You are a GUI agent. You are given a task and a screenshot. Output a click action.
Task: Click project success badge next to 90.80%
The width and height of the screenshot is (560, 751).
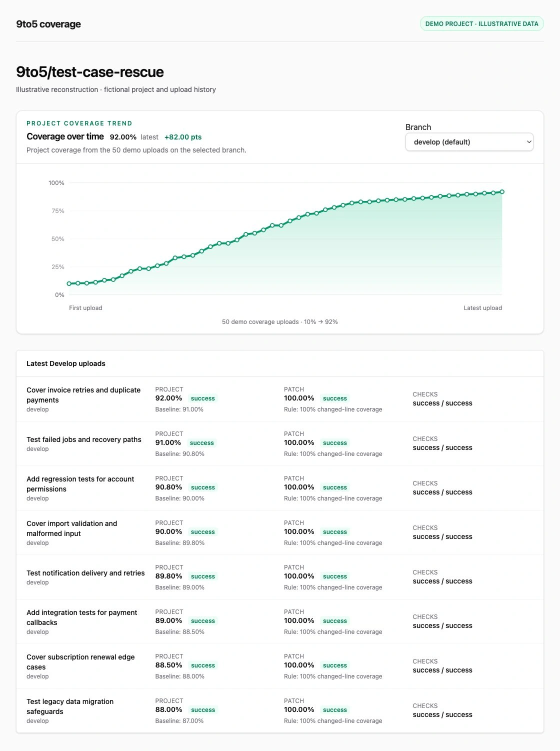[x=202, y=487]
